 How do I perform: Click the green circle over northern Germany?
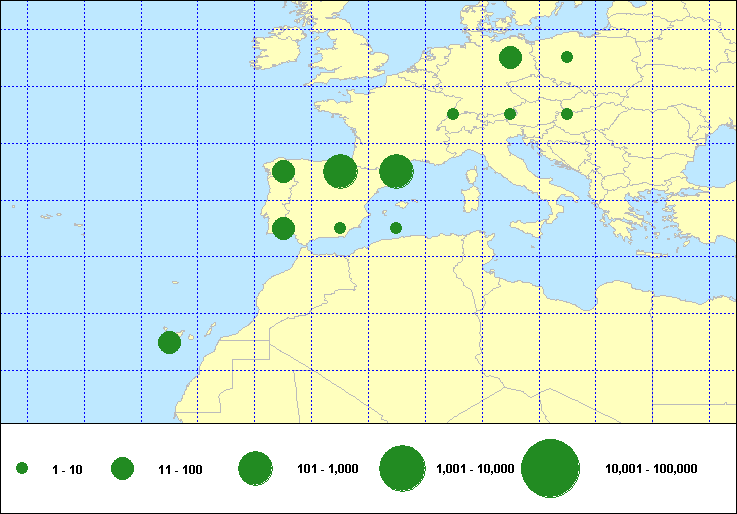[510, 58]
